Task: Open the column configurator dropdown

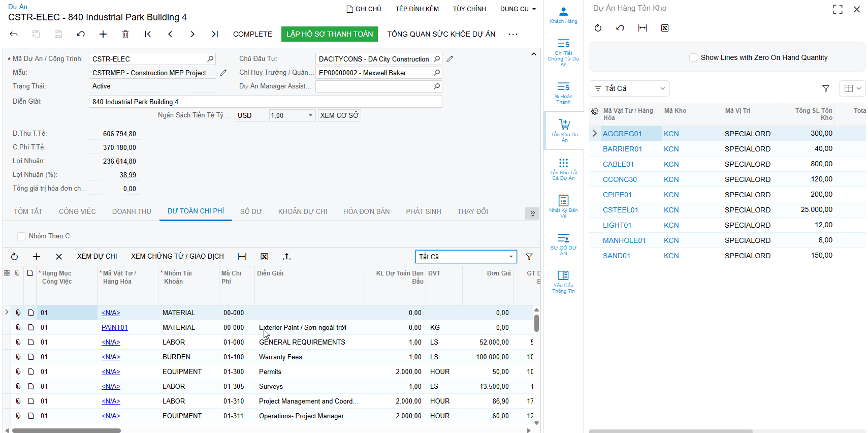Action: pos(852,88)
